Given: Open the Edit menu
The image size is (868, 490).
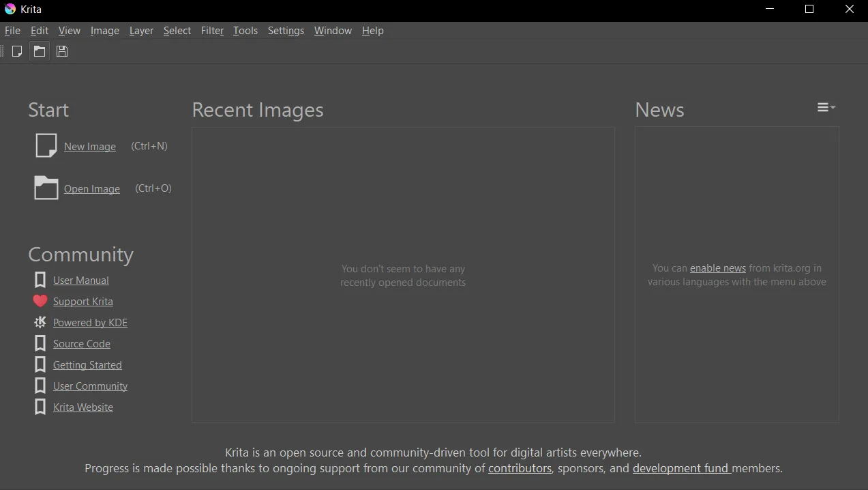Looking at the screenshot, I should click(x=40, y=31).
